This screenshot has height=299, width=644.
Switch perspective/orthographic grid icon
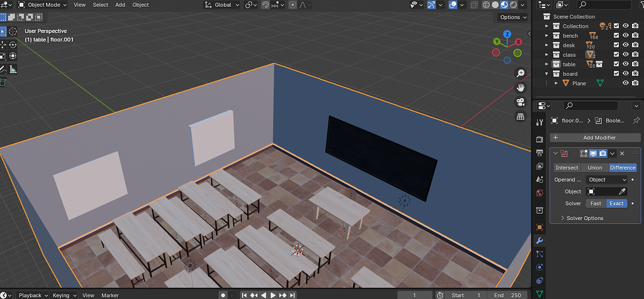520,116
